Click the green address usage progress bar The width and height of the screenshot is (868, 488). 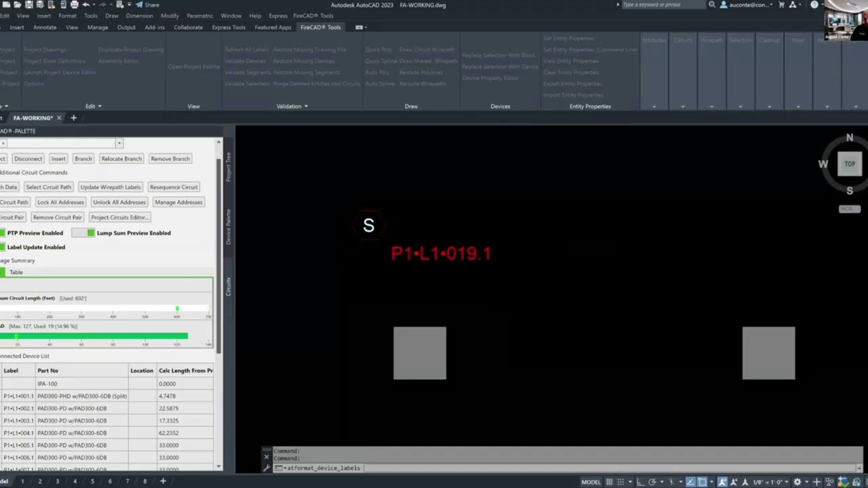(x=94, y=335)
